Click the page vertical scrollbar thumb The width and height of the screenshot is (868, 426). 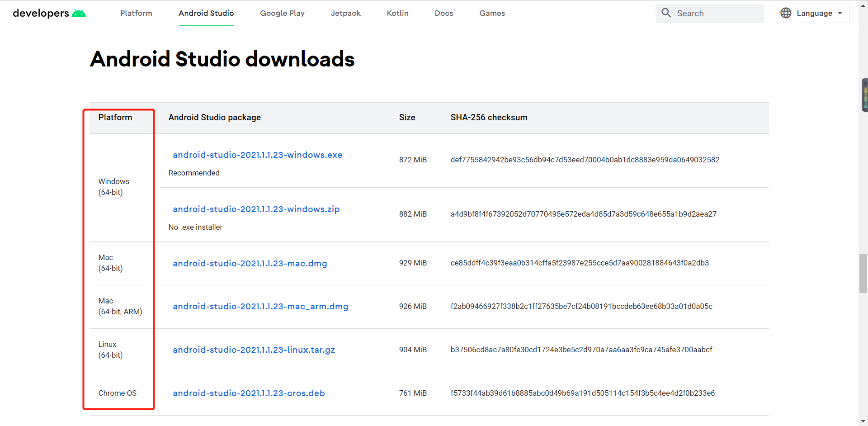[x=863, y=274]
